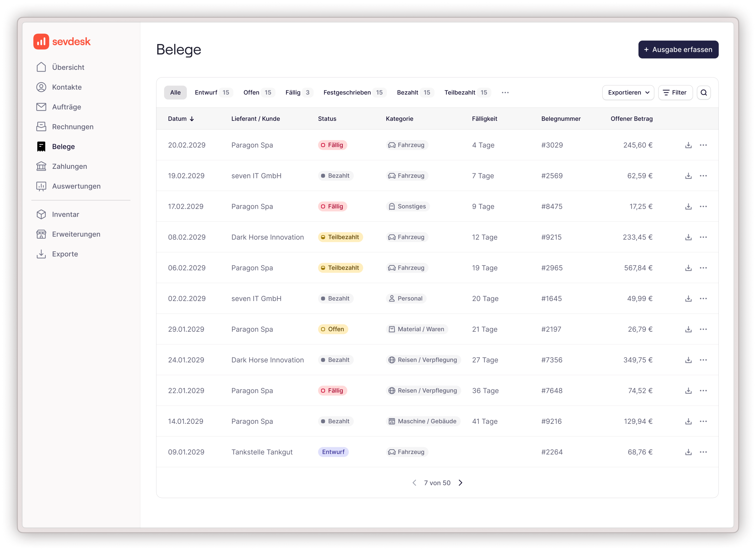Go to next page arrow
The height and width of the screenshot is (550, 756).
pyautogui.click(x=460, y=483)
